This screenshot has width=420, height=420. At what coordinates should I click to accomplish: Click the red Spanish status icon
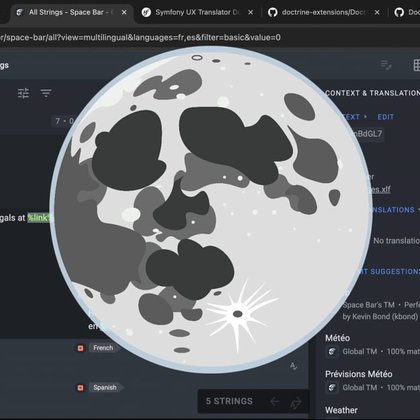pyautogui.click(x=80, y=388)
